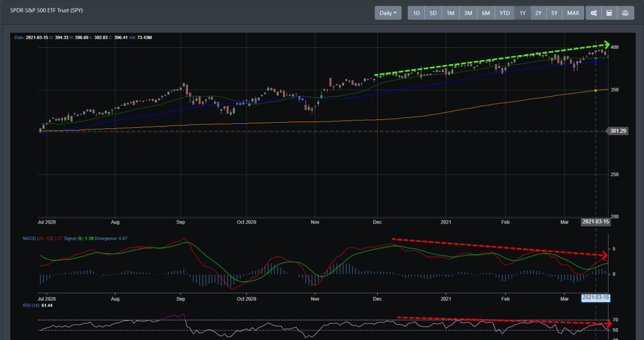Click the 2021-03-15 date tag under price chart
The width and height of the screenshot is (644, 340).
[x=596, y=222]
